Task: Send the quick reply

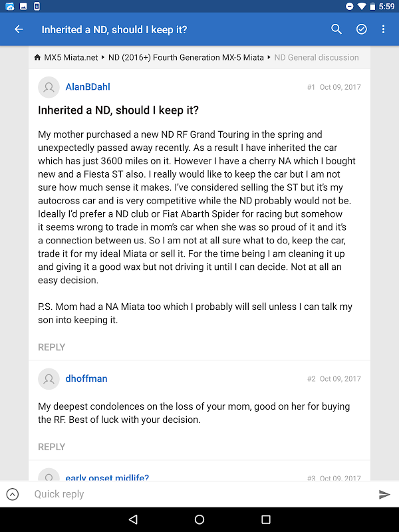Action: point(384,494)
